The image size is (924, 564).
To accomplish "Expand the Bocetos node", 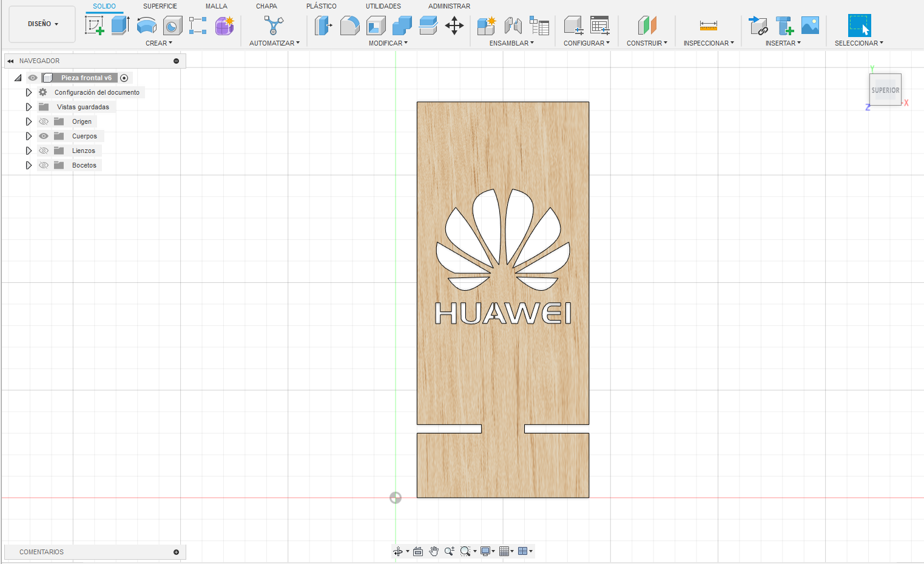I will pyautogui.click(x=29, y=165).
